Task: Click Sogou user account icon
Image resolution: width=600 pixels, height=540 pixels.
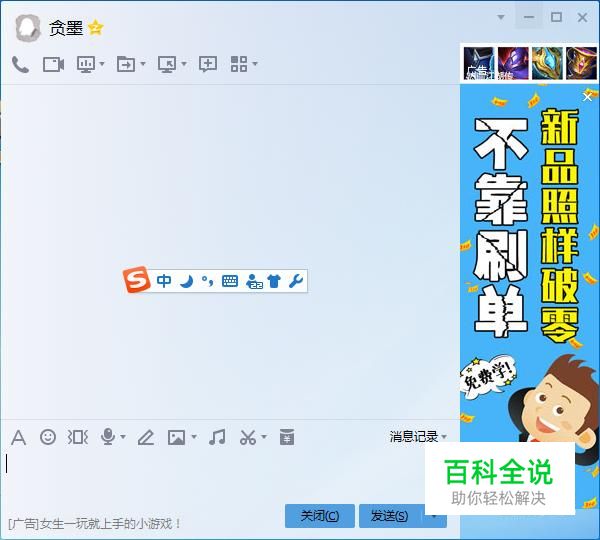Action: (254, 281)
